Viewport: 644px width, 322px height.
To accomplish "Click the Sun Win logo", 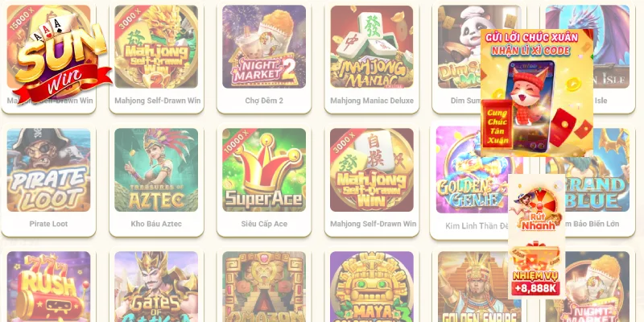I will pyautogui.click(x=62, y=59).
